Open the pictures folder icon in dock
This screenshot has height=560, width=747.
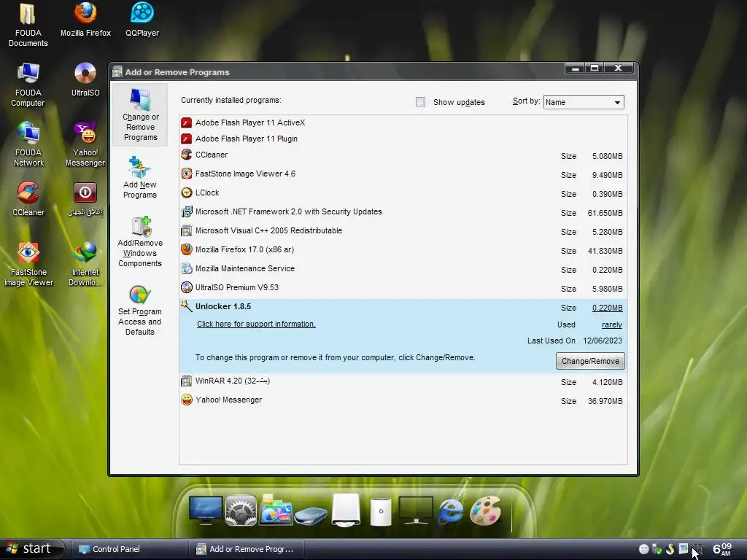point(275,510)
